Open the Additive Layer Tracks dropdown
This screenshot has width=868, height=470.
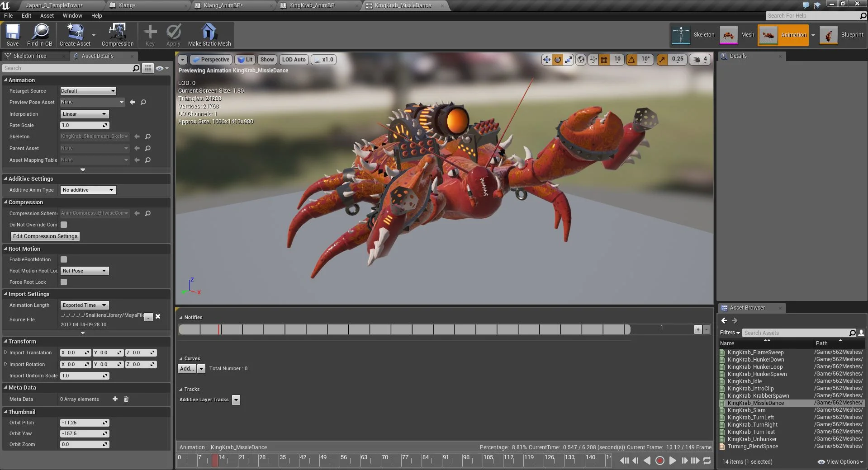click(236, 400)
